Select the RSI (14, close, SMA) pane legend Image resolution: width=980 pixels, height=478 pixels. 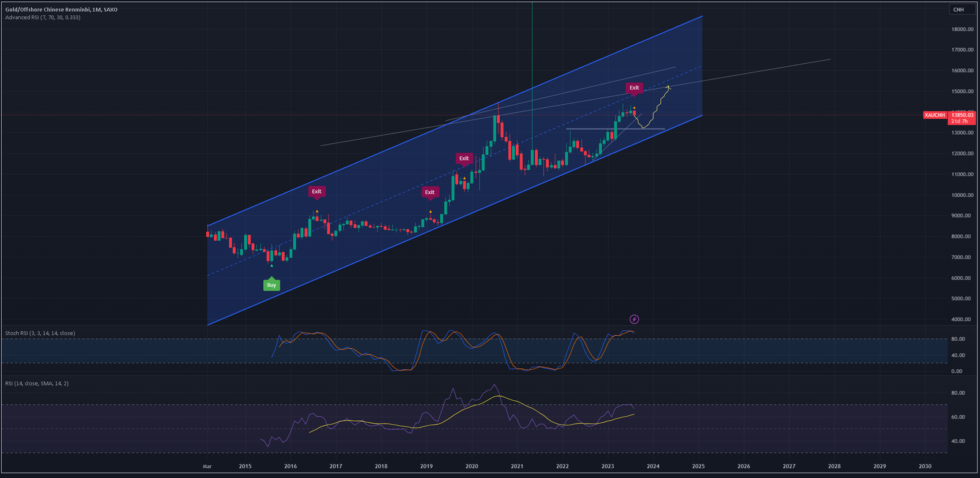tap(37, 384)
